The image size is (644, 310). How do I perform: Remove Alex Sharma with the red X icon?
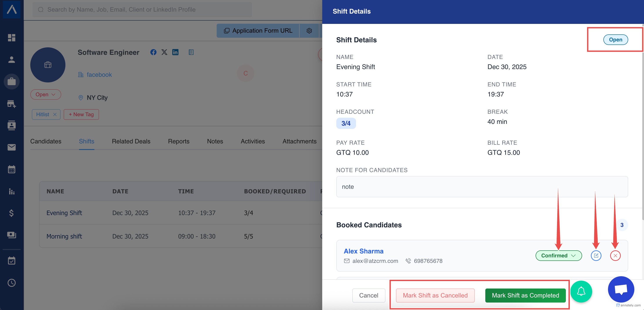pyautogui.click(x=615, y=256)
